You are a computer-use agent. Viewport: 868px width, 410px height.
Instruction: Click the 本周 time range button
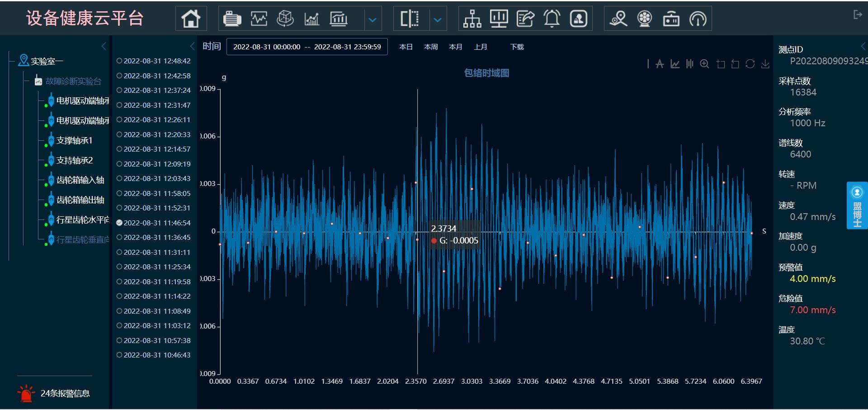coord(431,47)
